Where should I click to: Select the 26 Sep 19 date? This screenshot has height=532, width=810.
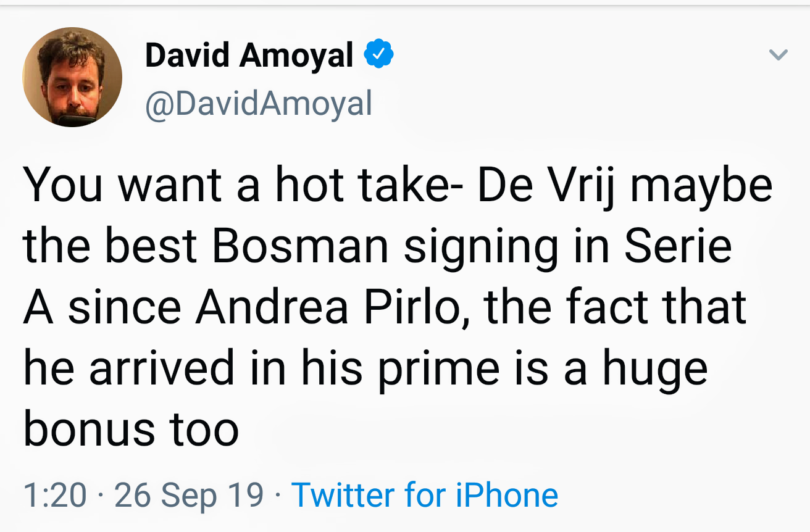click(189, 495)
